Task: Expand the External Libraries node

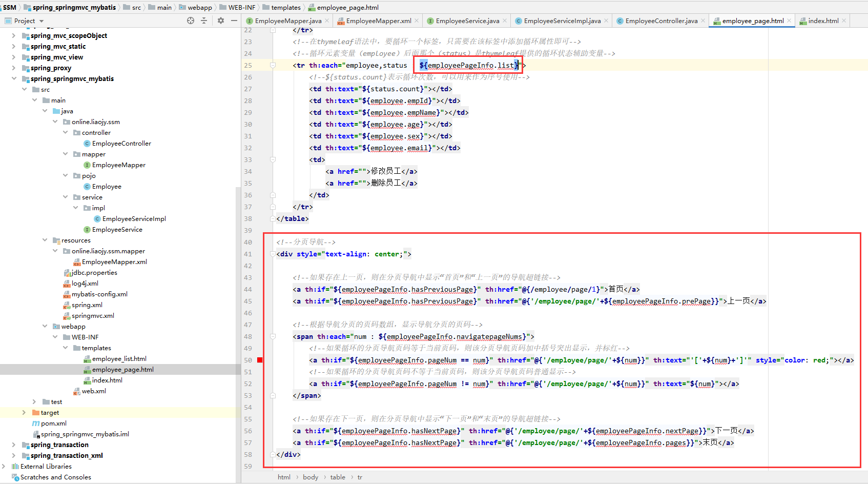Action: (x=4, y=466)
